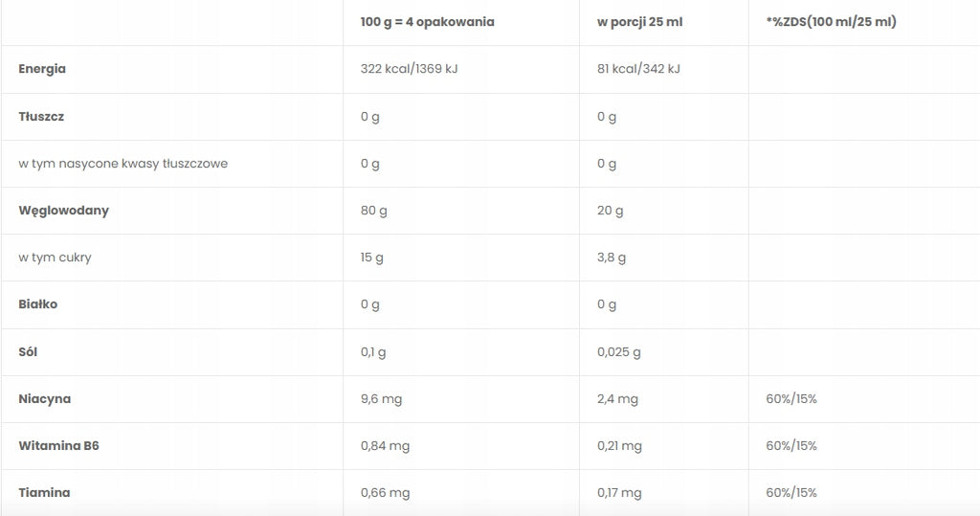Select the '100 g = 4 opakowania' column header
Screen dimensions: 980x516
427,22
